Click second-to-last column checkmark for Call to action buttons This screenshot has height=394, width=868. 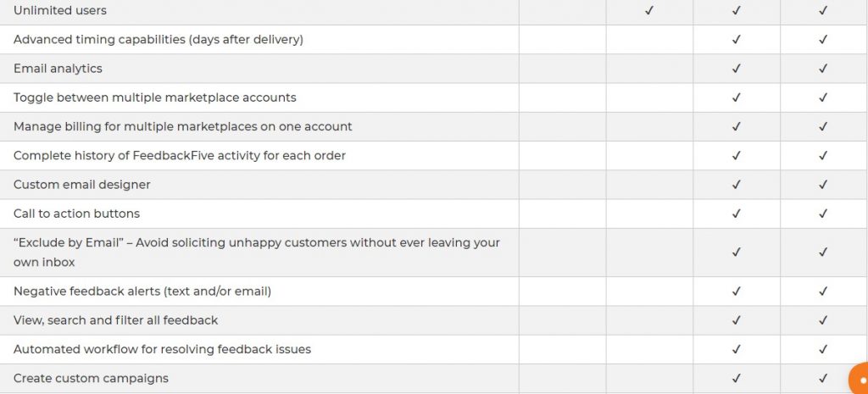(737, 214)
